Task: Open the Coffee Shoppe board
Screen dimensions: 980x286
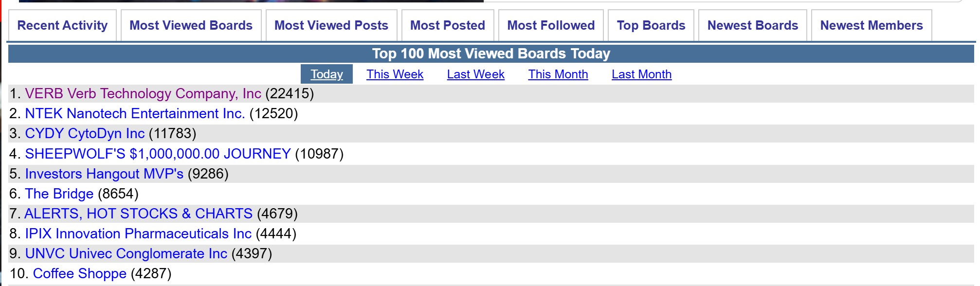Action: point(80,273)
